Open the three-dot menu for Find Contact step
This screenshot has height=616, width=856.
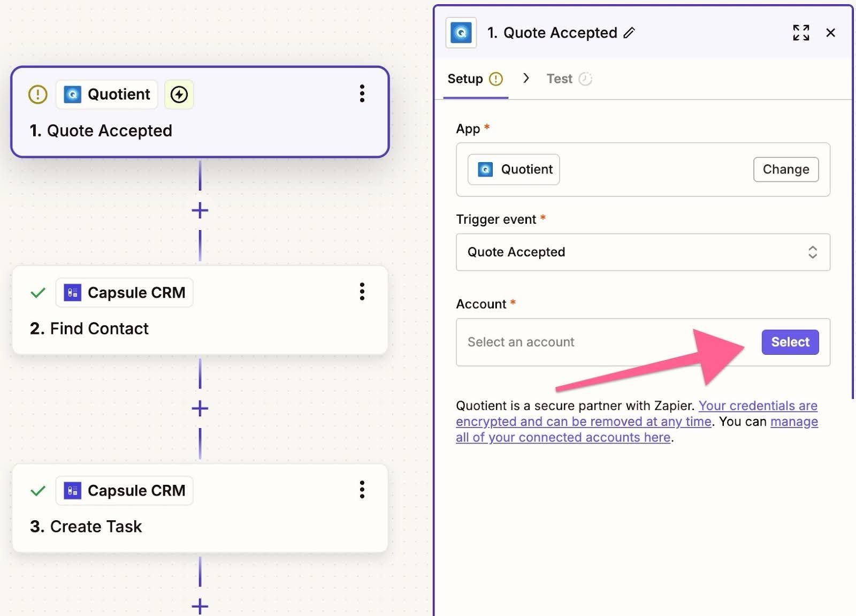click(362, 292)
